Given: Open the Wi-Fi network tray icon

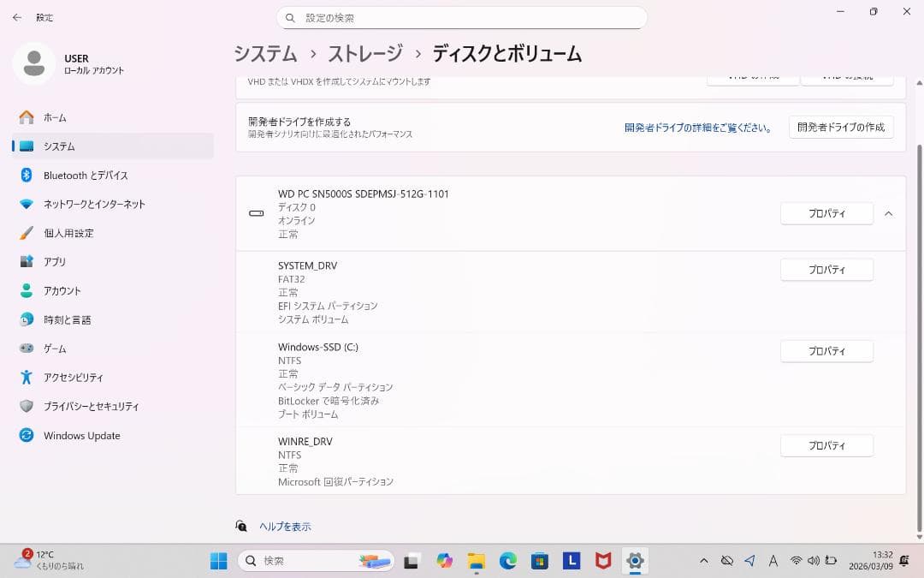Looking at the screenshot, I should coord(797,561).
